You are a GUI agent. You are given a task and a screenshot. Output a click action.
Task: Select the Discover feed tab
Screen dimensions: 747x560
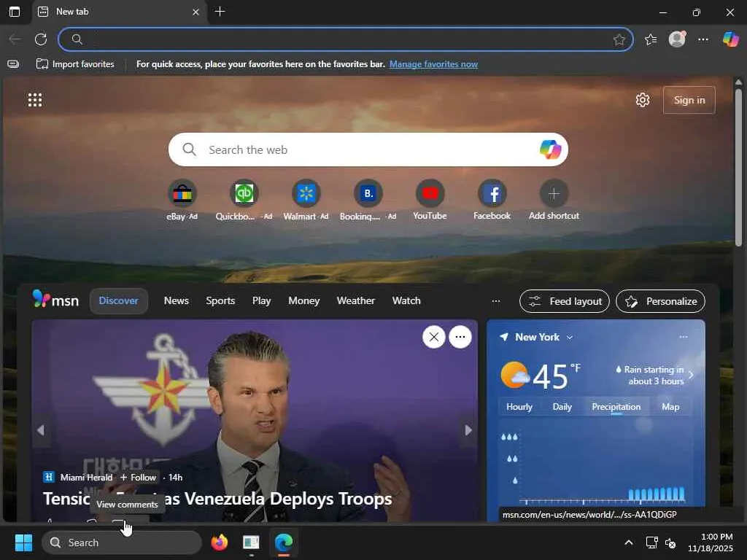[119, 301]
